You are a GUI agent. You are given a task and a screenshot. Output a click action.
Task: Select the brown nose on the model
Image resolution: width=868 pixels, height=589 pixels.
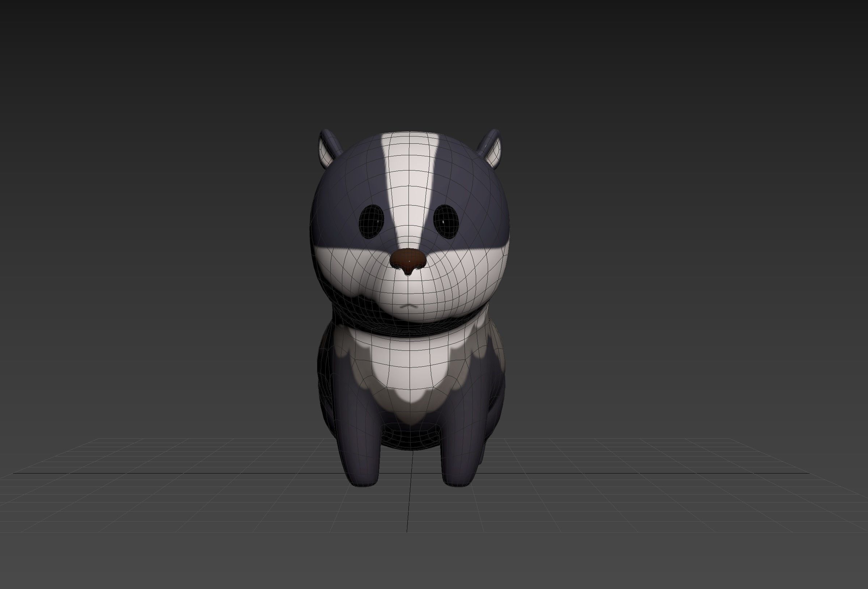pos(408,261)
